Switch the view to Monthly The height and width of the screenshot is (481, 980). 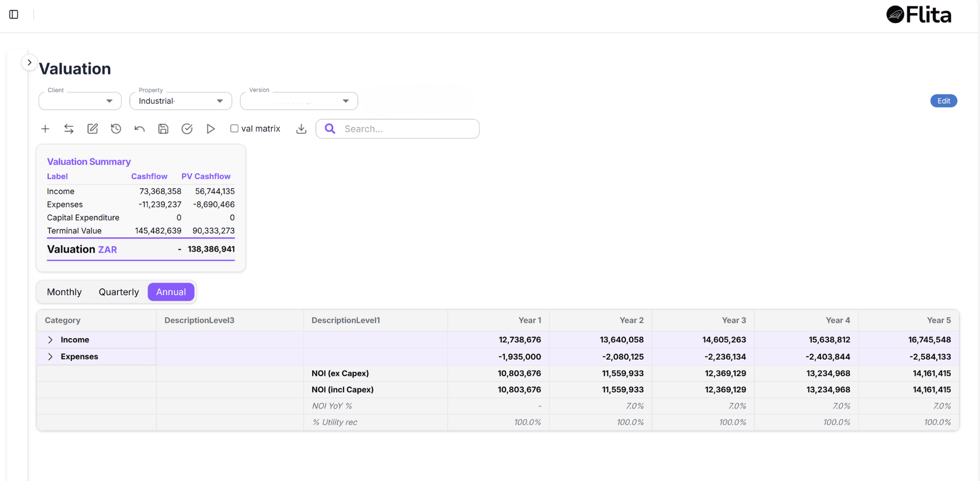pos(63,291)
